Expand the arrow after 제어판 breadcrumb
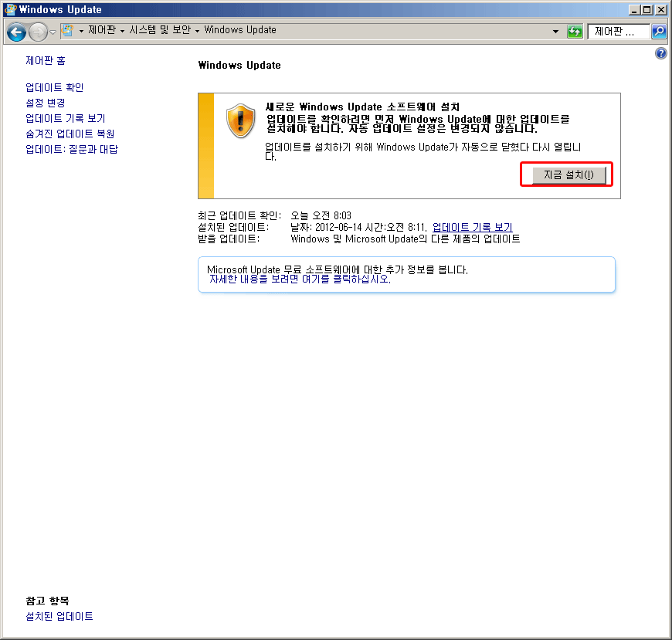672x640 pixels. pyautogui.click(x=123, y=31)
